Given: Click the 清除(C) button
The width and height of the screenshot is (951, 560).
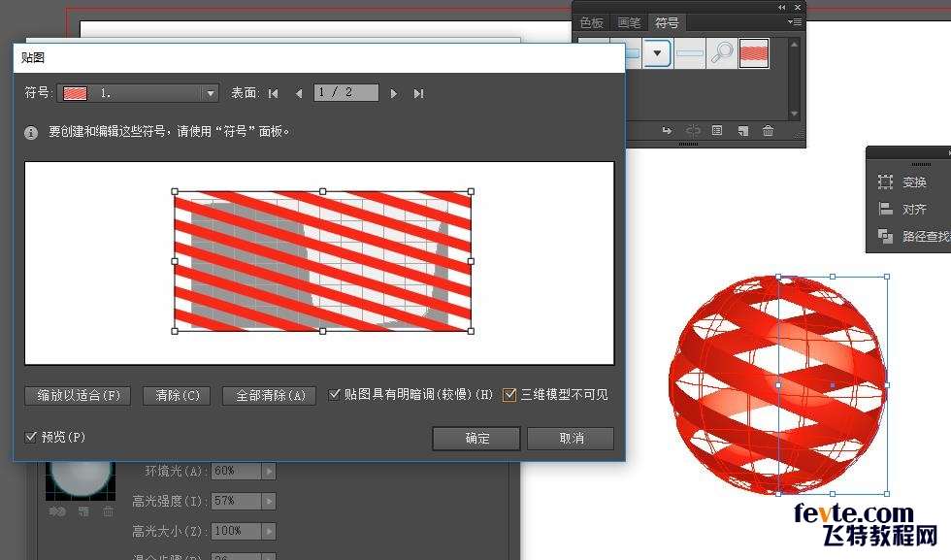Looking at the screenshot, I should coord(177,396).
